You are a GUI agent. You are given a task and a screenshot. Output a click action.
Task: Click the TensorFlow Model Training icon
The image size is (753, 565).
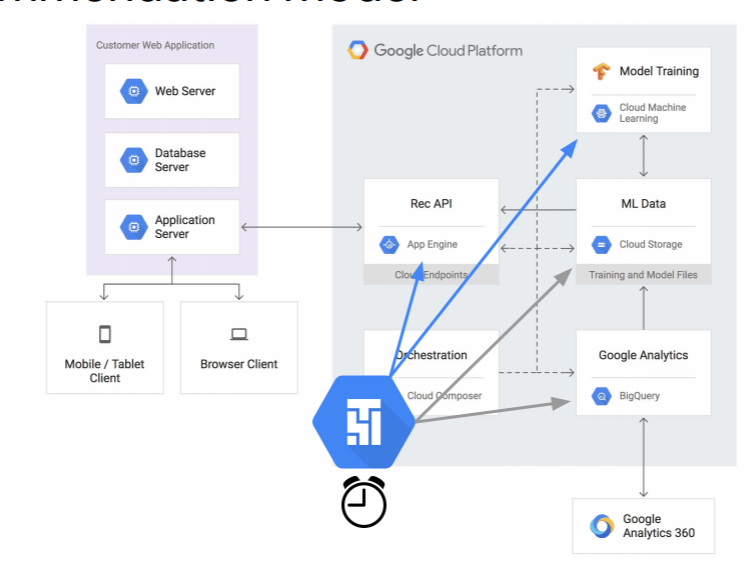(601, 72)
